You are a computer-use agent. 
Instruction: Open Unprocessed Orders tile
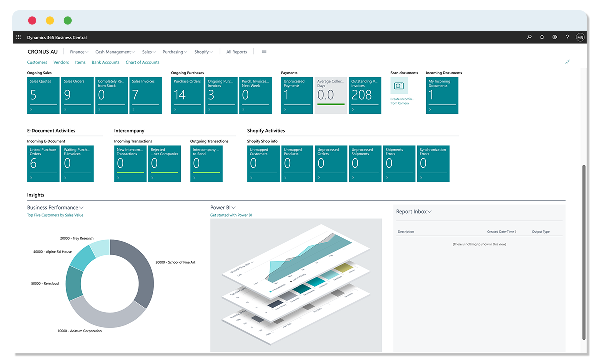[x=331, y=164]
